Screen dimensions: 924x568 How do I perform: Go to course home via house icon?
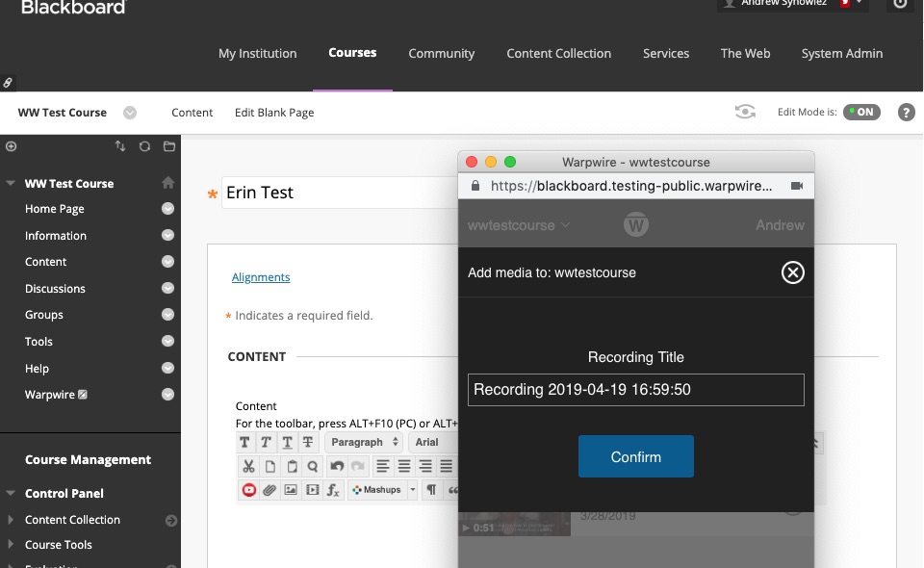(167, 183)
